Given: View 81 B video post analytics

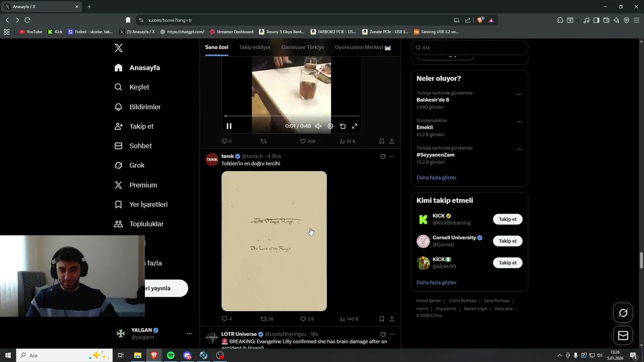Looking at the screenshot, I should tap(348, 141).
